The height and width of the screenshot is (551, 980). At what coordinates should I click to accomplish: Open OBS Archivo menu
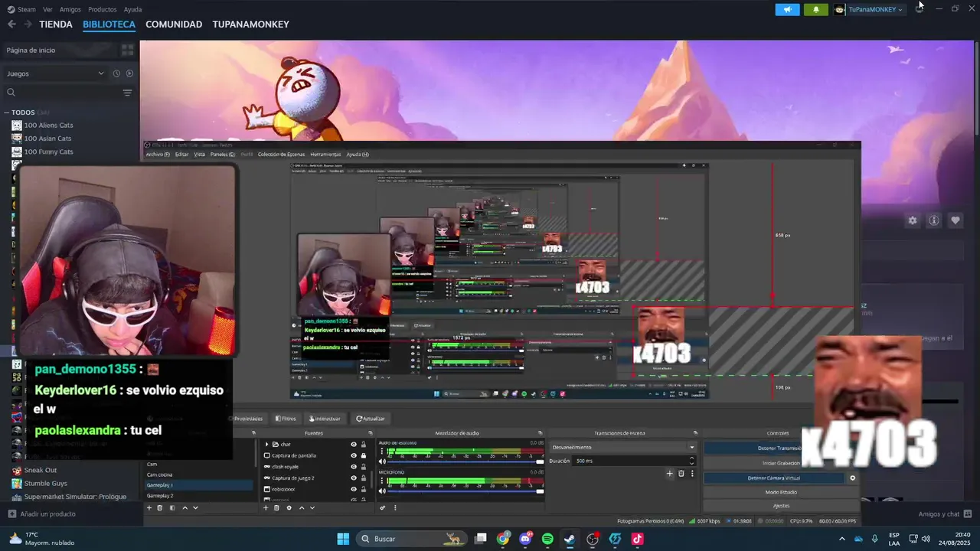pos(158,154)
